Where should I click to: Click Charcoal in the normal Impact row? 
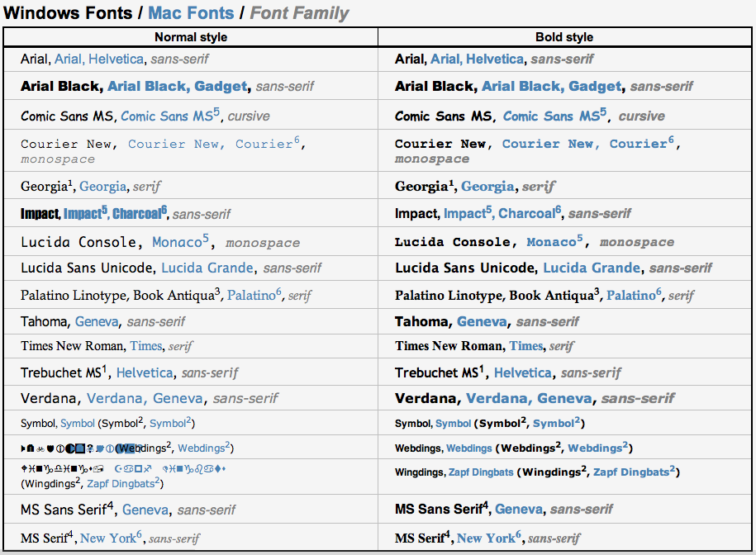(x=136, y=213)
